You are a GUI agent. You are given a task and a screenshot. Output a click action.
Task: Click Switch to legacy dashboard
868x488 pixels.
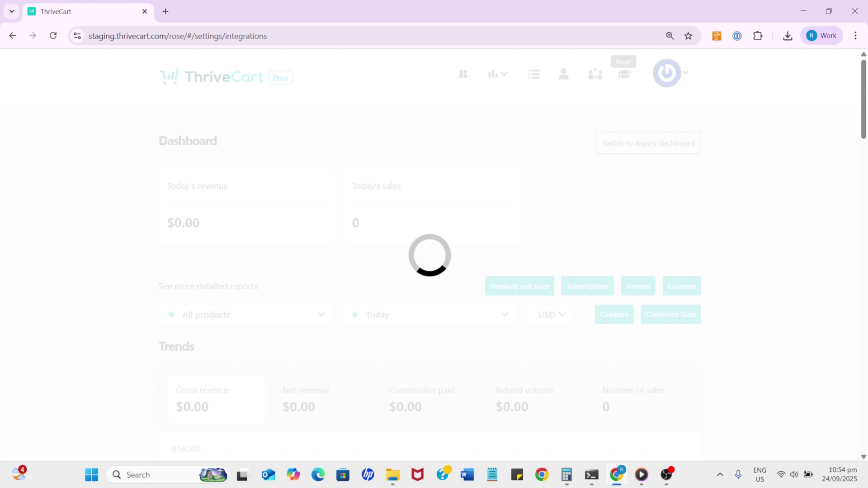coord(648,143)
